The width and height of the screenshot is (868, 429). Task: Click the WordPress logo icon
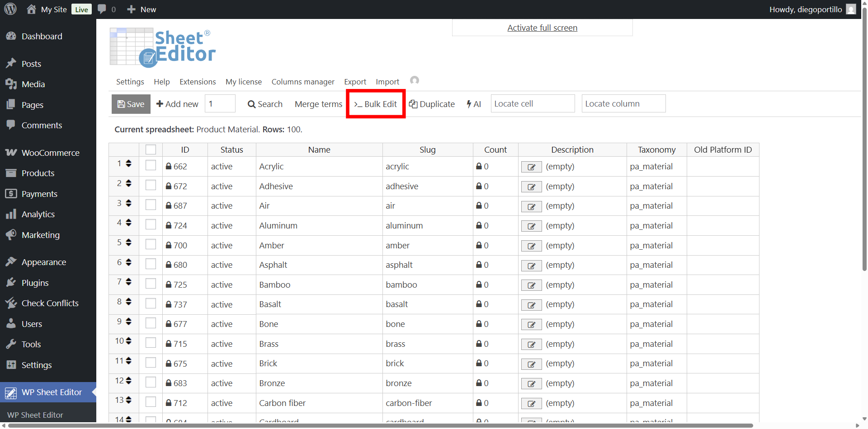coord(10,9)
